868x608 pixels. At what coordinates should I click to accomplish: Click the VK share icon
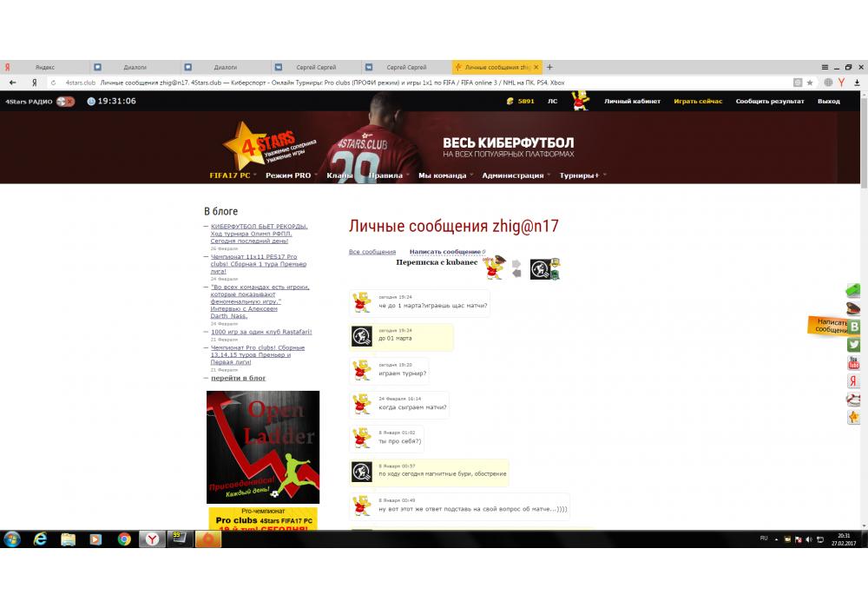pos(854,327)
